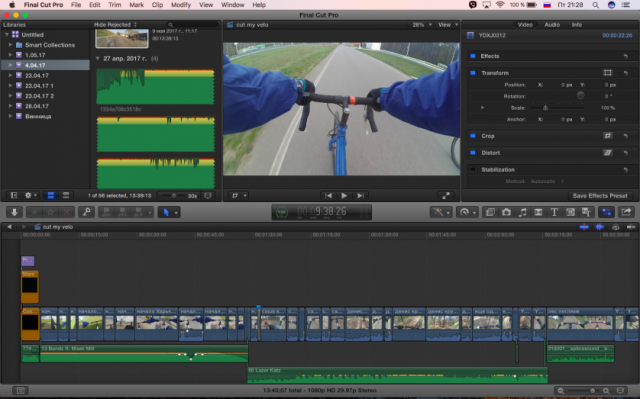Expand the 1.05.17 event

pos(10,55)
